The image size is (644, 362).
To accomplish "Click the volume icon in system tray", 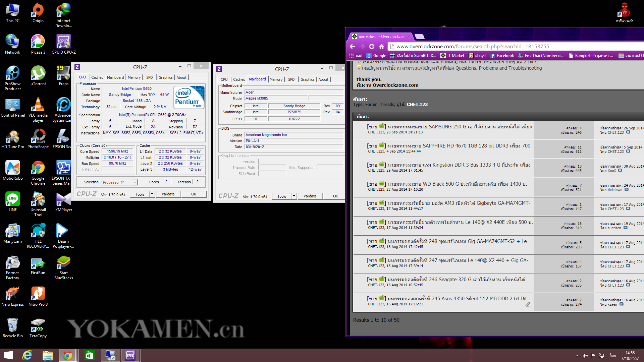I will (x=585, y=356).
